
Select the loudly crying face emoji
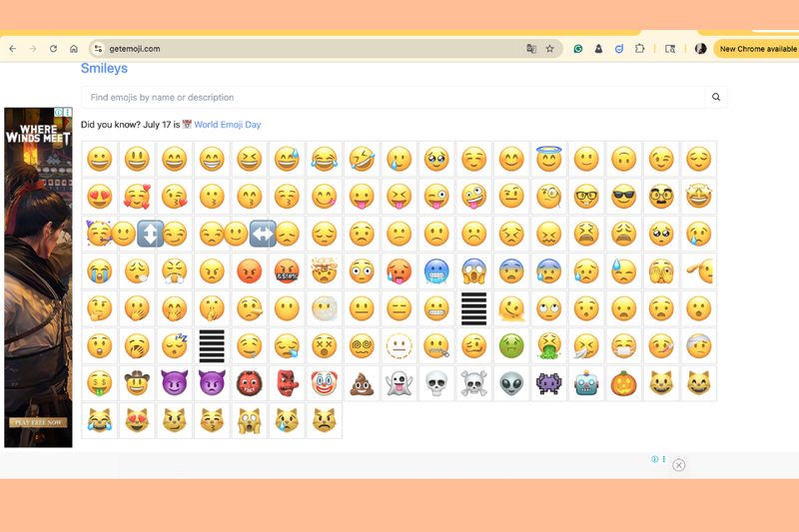coord(99,271)
